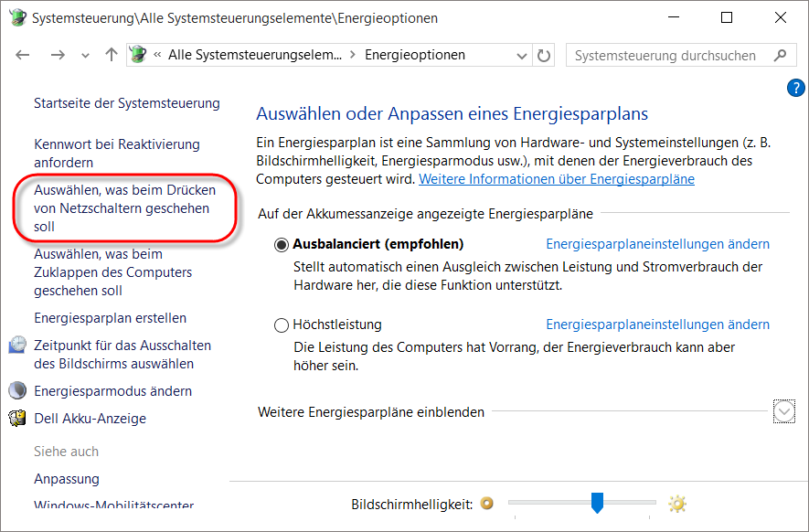This screenshot has height=532, width=809.
Task: Click the Systemsteuerung durchsuchen search field
Action: point(676,55)
